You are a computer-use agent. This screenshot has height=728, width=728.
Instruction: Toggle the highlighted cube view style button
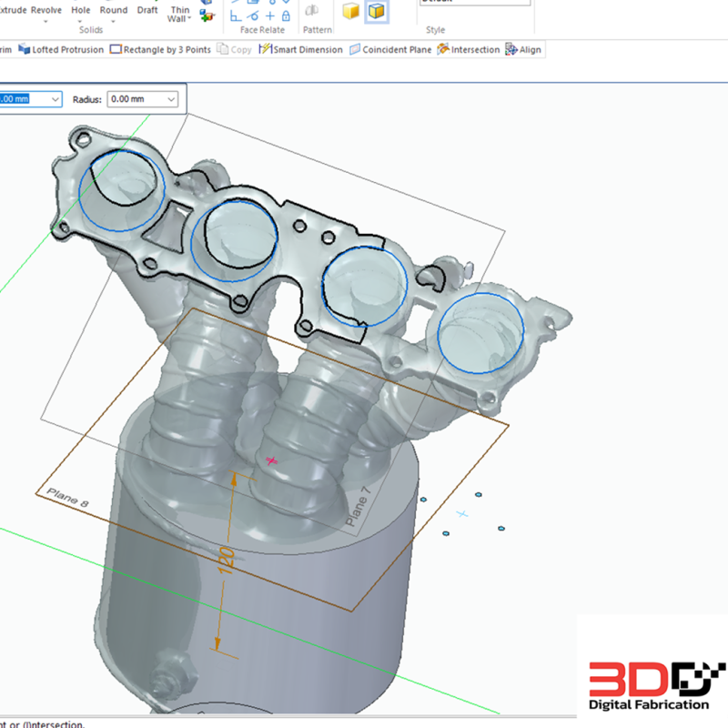pyautogui.click(x=376, y=12)
